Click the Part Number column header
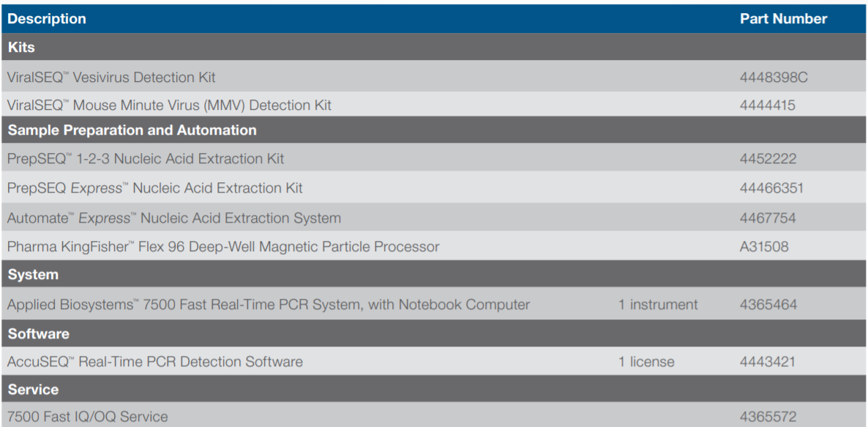 (x=783, y=19)
